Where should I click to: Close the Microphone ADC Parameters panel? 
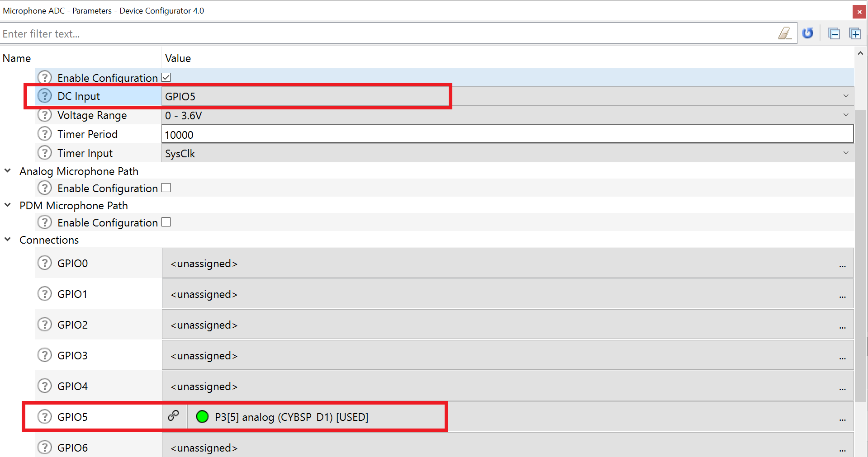click(859, 12)
